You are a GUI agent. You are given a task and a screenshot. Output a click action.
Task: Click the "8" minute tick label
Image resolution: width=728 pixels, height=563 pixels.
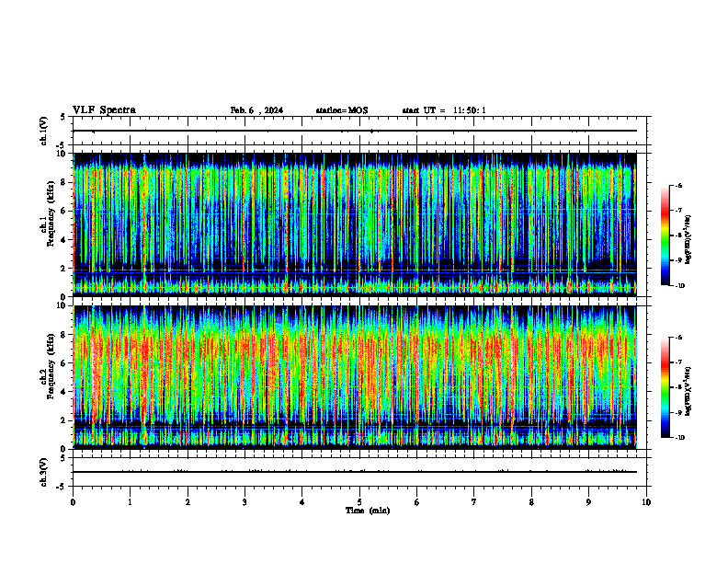click(x=531, y=502)
